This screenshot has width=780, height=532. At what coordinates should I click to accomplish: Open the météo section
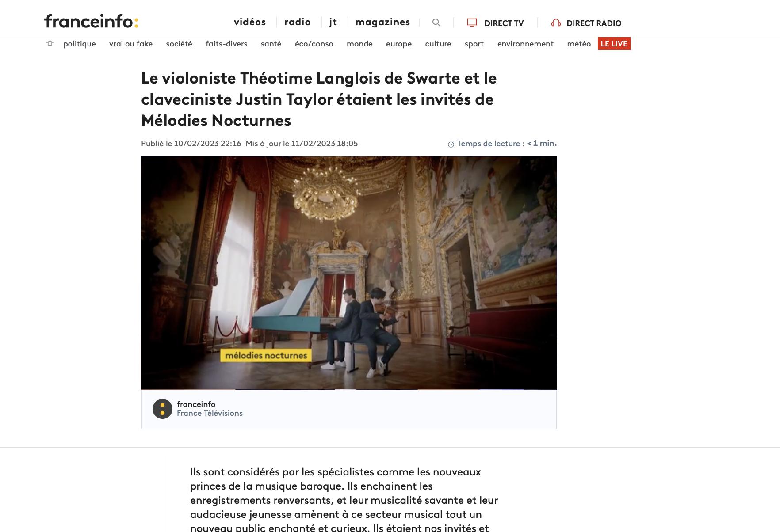pos(579,44)
